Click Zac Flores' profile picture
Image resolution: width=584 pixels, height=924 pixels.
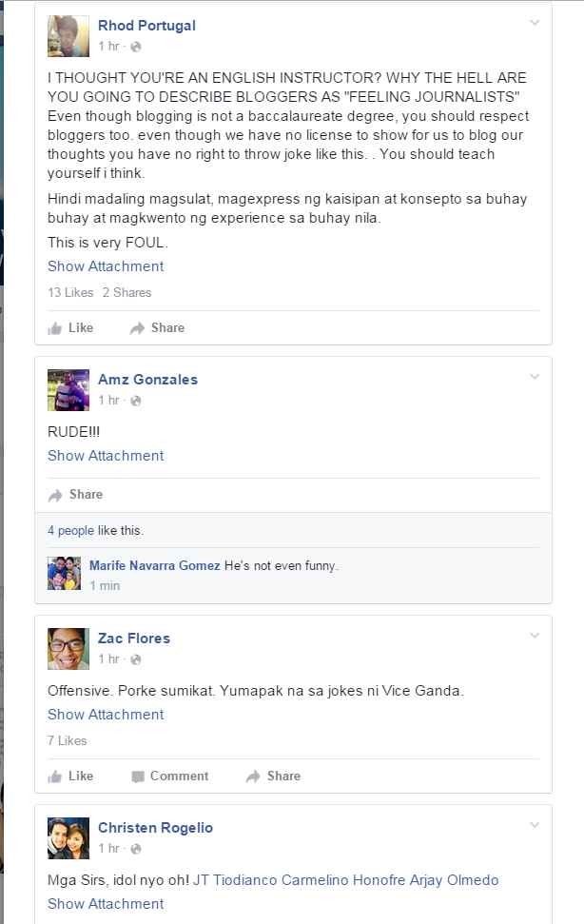(68, 649)
